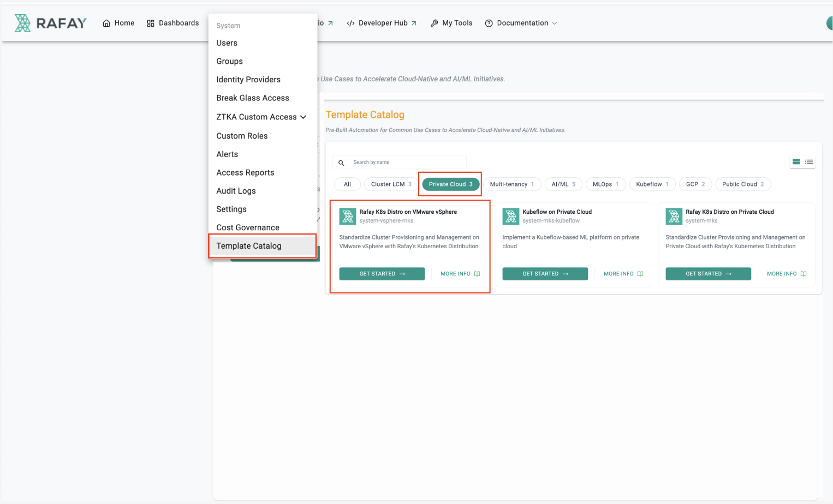Click Rafay K8s Distro on VMware vSphere title

point(408,212)
